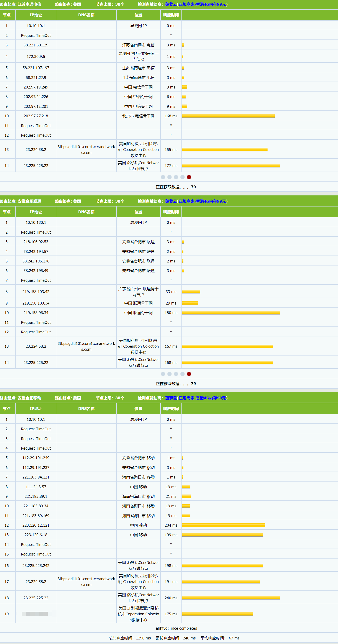338x644 pixels.
Task: Click the 北京市 电信骨干网 location cell
Action: pos(138,116)
